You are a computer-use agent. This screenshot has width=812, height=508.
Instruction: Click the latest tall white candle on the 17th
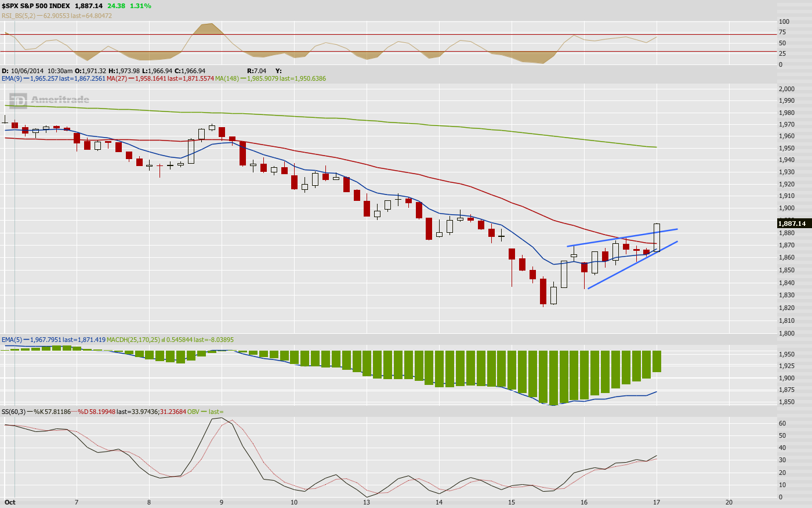click(x=657, y=237)
